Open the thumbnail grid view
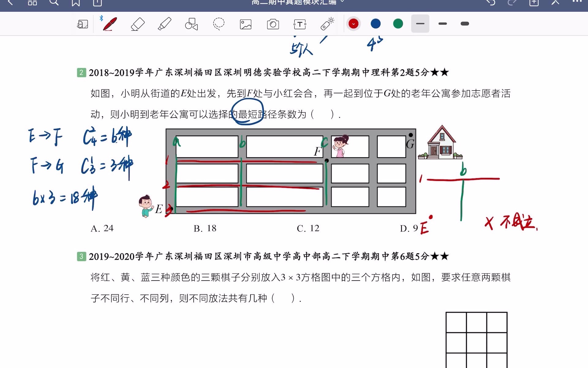588x368 pixels. point(32,2)
